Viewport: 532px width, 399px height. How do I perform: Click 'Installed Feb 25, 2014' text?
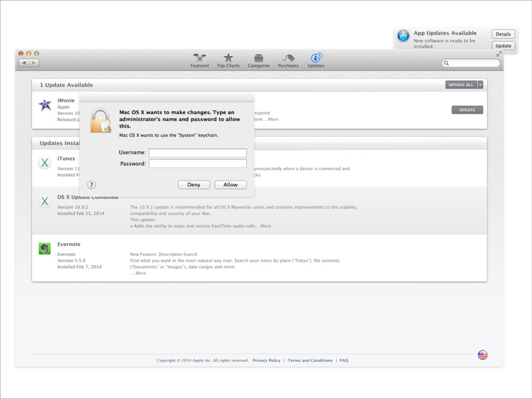[x=81, y=214]
